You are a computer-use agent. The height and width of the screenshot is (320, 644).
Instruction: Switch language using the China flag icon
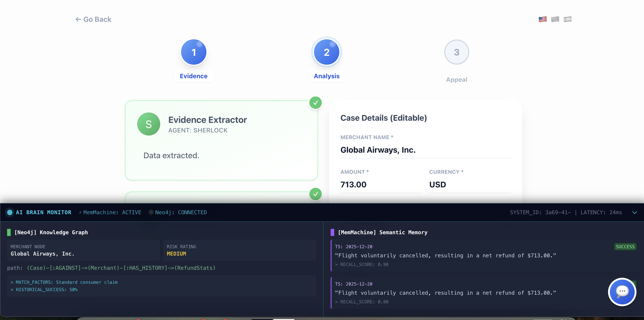coord(555,19)
